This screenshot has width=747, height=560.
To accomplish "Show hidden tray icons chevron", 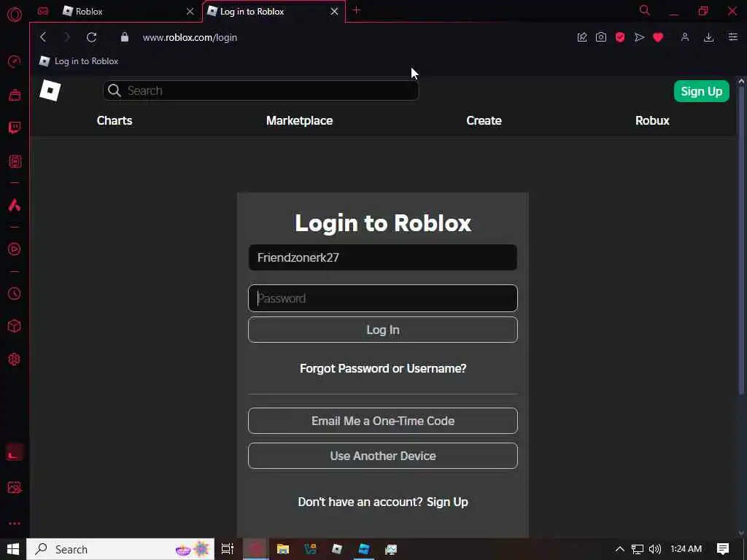I will pyautogui.click(x=620, y=549).
